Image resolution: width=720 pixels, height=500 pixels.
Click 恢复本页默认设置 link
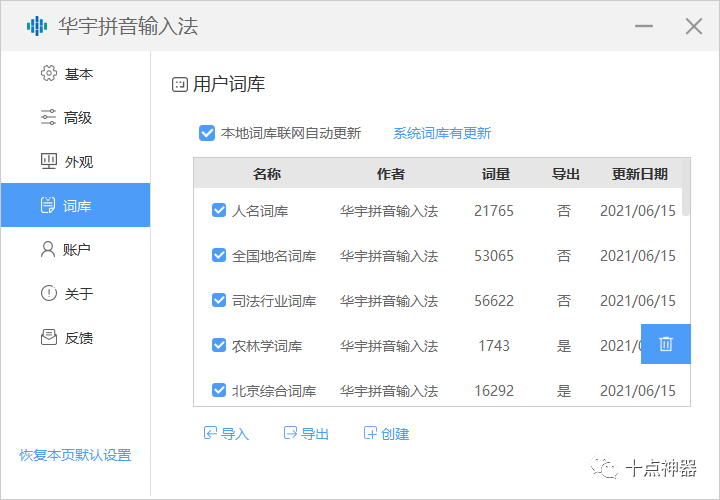[75, 455]
